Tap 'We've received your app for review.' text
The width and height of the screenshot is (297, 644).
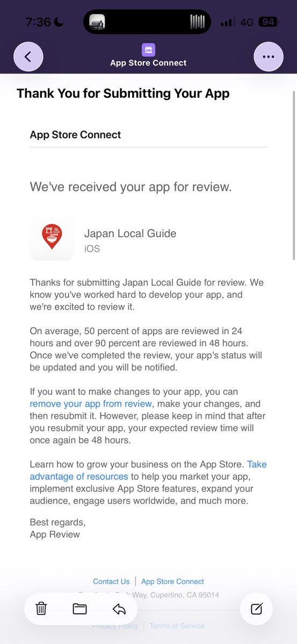131,187
